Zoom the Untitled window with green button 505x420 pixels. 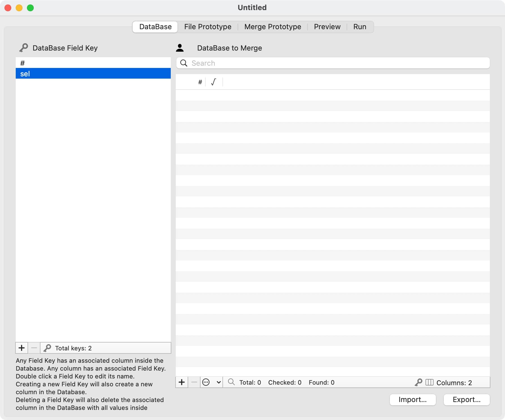point(30,8)
